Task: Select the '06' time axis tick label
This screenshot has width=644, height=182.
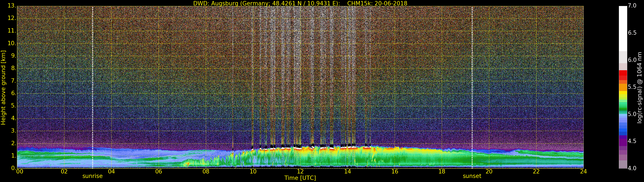Action: [x=159, y=171]
